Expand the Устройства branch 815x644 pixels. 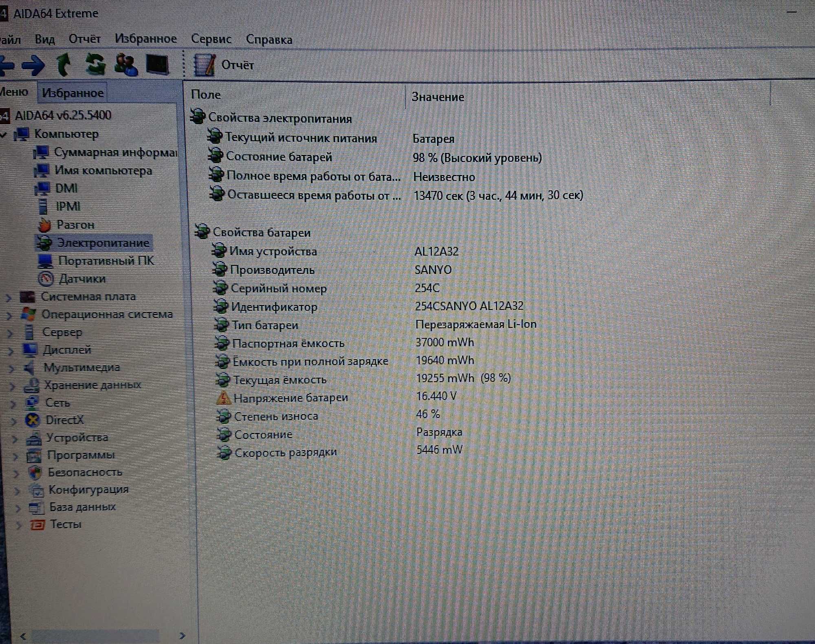point(14,439)
